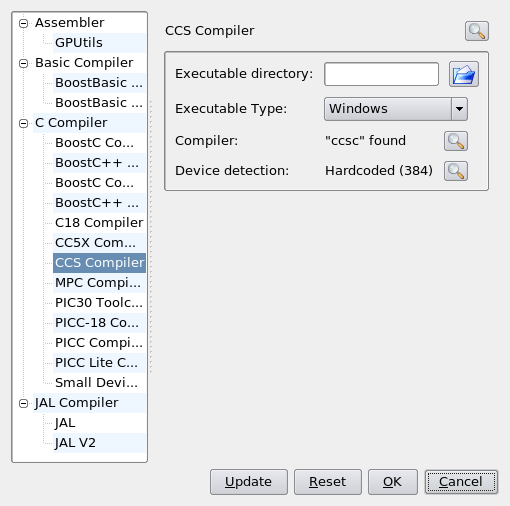This screenshot has width=510, height=506.
Task: Confirm with the OK button
Action: pyautogui.click(x=393, y=482)
